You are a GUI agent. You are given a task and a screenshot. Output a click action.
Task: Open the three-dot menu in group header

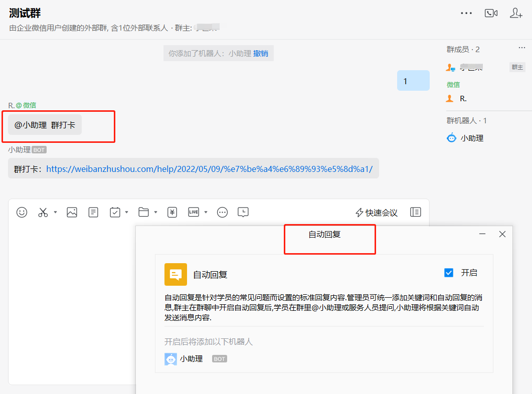(x=466, y=14)
